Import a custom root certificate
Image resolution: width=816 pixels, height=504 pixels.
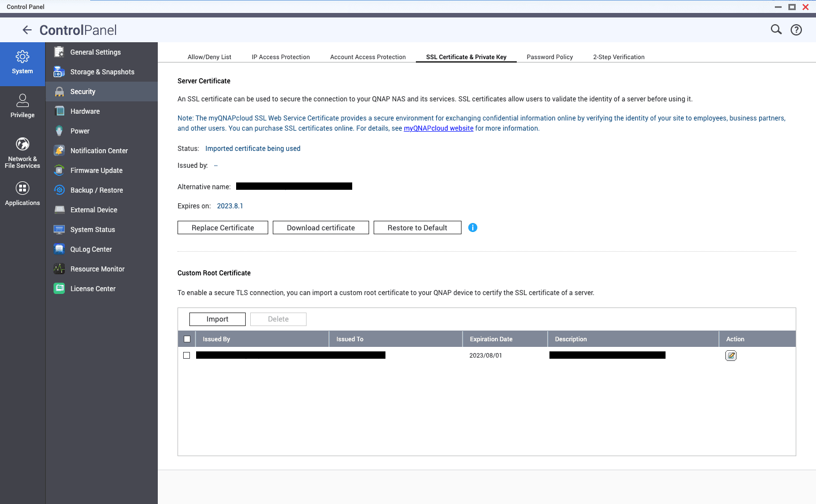pos(217,319)
